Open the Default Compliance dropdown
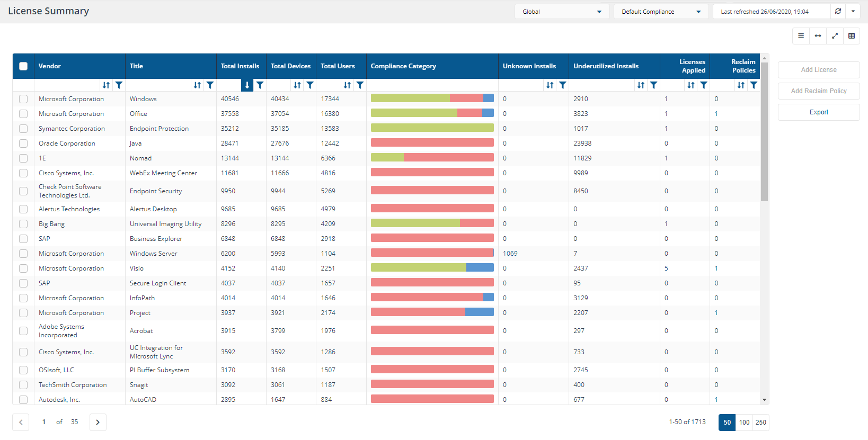The height and width of the screenshot is (440, 868). (661, 12)
